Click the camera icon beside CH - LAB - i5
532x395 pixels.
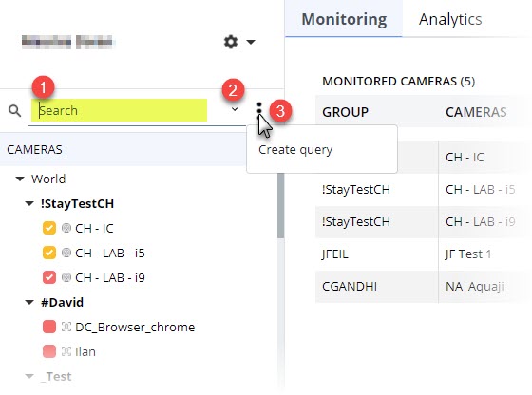[66, 253]
